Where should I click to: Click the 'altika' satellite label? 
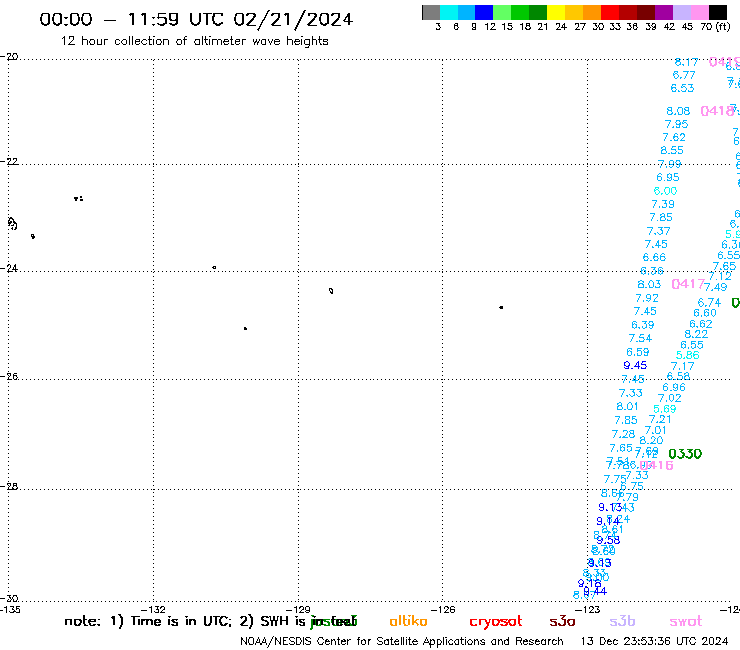[408, 621]
